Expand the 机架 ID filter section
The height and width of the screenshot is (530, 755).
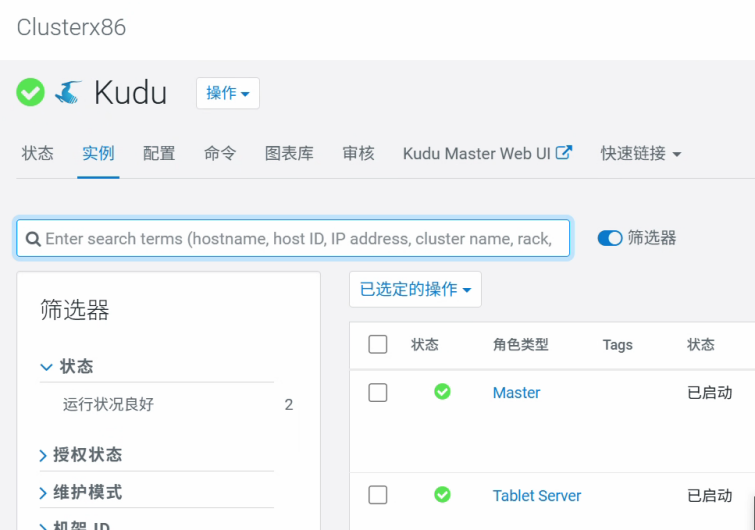75,525
